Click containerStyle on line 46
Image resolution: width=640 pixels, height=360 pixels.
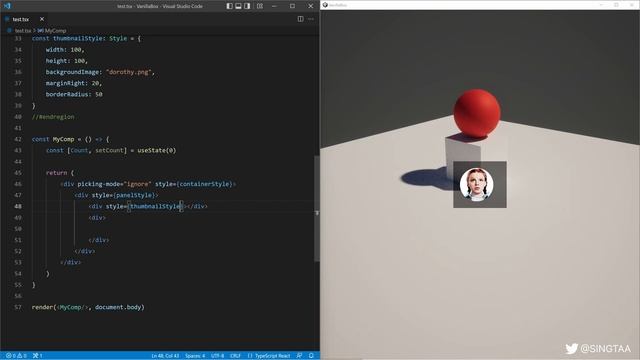point(205,184)
